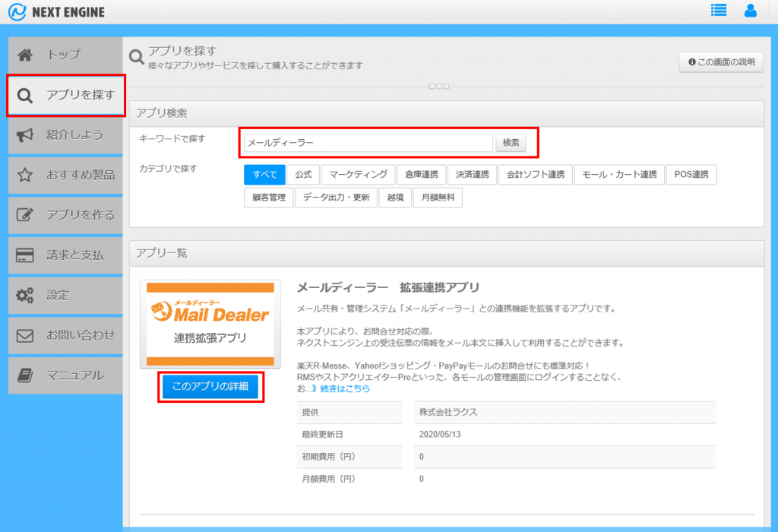Open お問い合わせ menu item
This screenshot has height=532, width=778.
click(x=65, y=335)
